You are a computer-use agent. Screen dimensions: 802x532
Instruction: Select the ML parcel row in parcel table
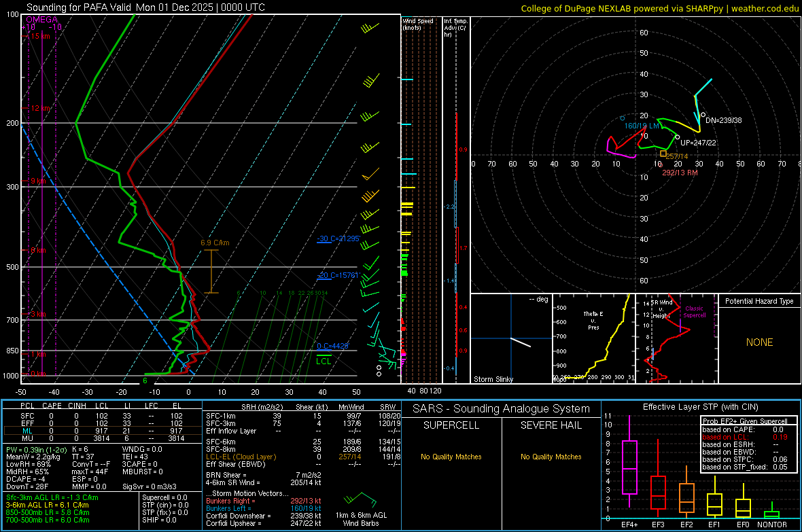click(x=103, y=431)
